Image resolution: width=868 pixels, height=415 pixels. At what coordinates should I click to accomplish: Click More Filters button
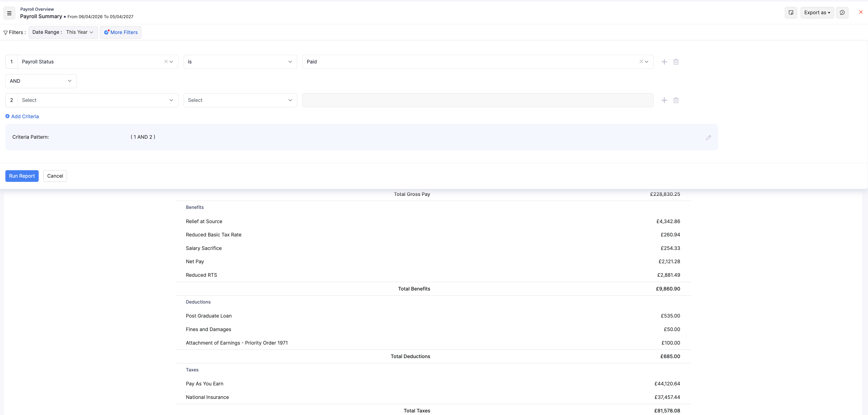point(121,32)
